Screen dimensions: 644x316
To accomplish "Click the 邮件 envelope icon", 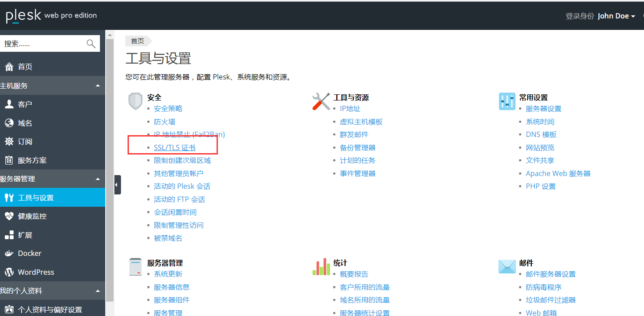I will (507, 266).
